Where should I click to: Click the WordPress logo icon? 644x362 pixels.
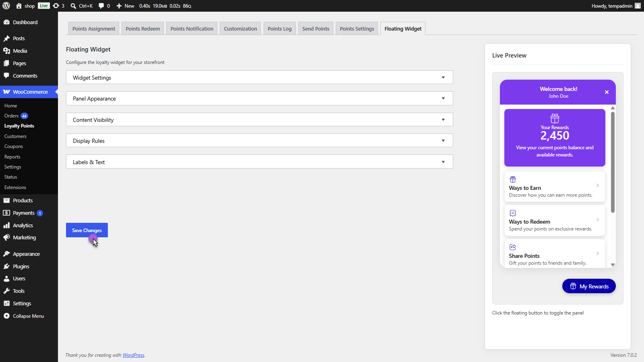(x=6, y=6)
